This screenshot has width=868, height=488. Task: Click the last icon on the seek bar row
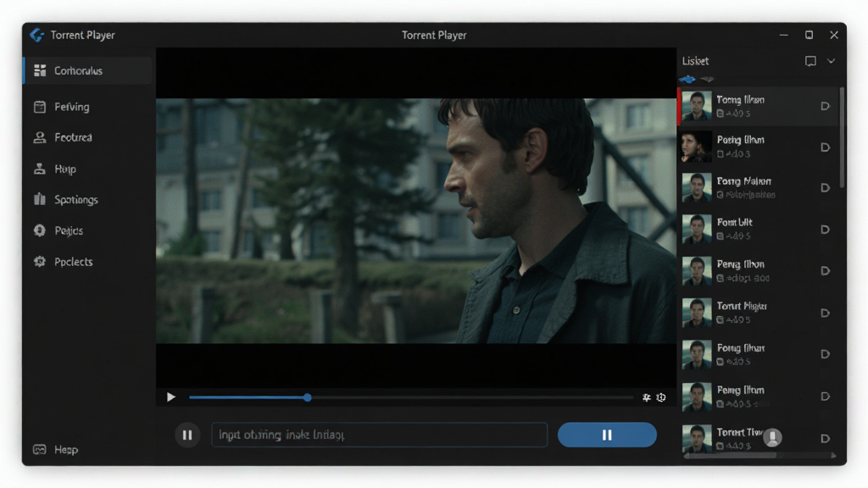(x=661, y=397)
